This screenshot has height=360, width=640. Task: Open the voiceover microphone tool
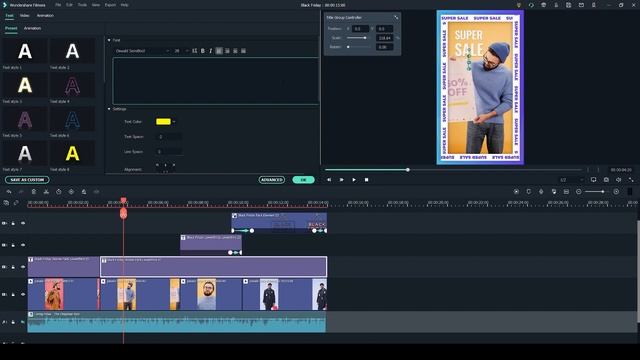[541, 192]
